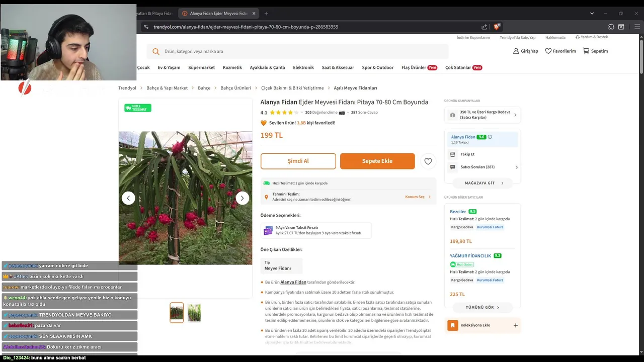Viewport: 644px width, 362px height.
Task: Open the Çok Satanlar menu item
Action: [463, 67]
